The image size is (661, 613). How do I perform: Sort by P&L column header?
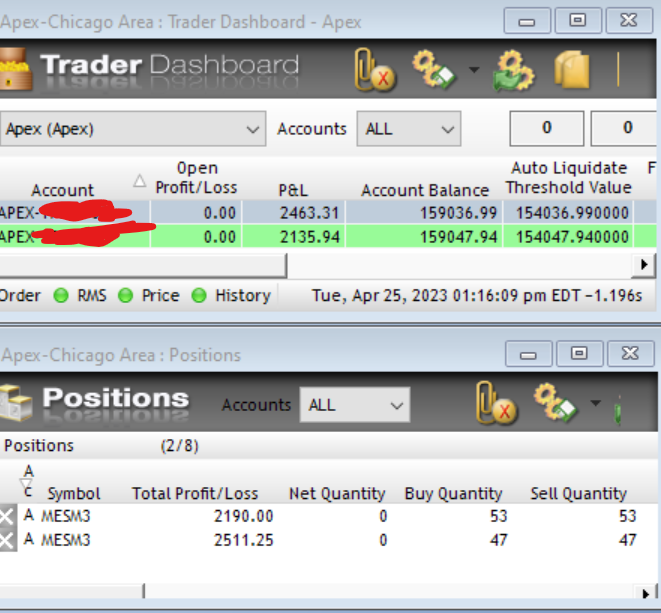pos(293,191)
